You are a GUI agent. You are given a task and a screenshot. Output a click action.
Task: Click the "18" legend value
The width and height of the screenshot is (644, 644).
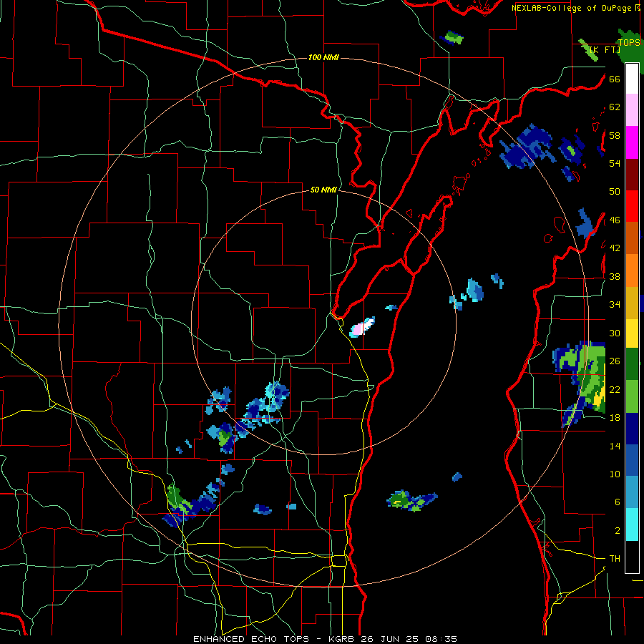[x=615, y=418]
